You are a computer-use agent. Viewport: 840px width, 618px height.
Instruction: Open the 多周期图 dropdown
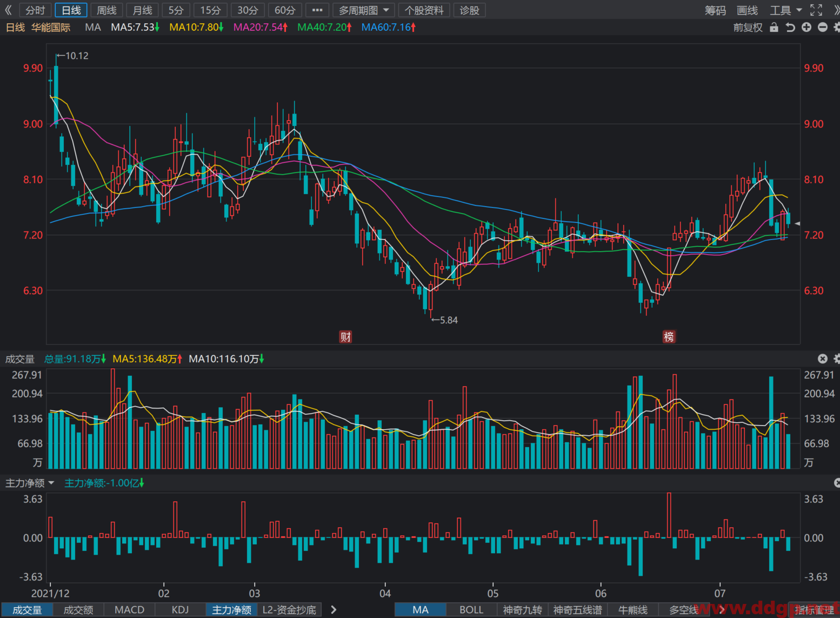pos(363,10)
